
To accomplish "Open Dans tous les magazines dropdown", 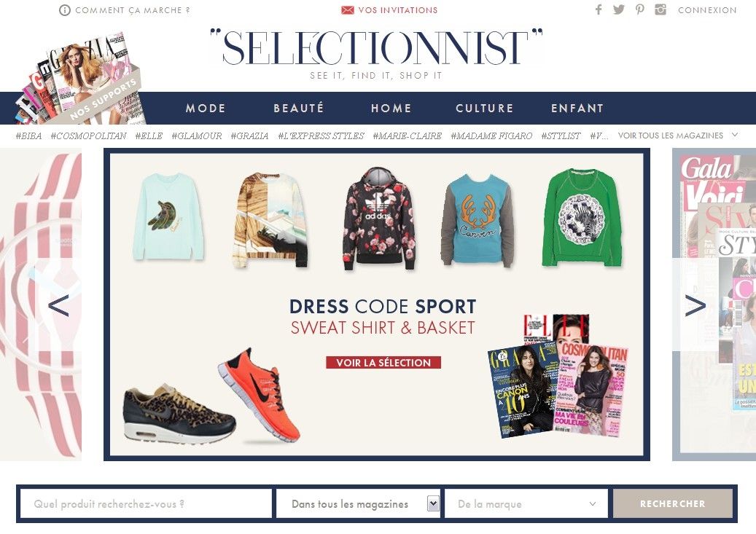I will (358, 504).
